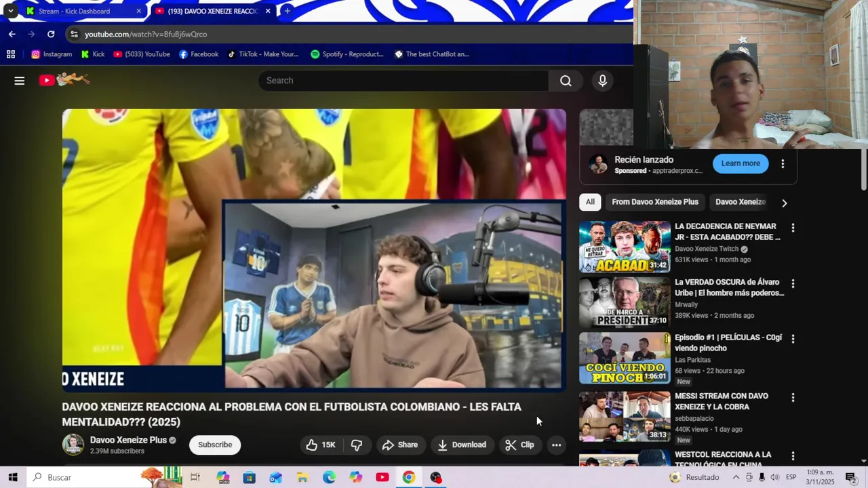Image resolution: width=868 pixels, height=488 pixels.
Task: Open Davoo Xeneize Plus channel avatar
Action: 73,445
